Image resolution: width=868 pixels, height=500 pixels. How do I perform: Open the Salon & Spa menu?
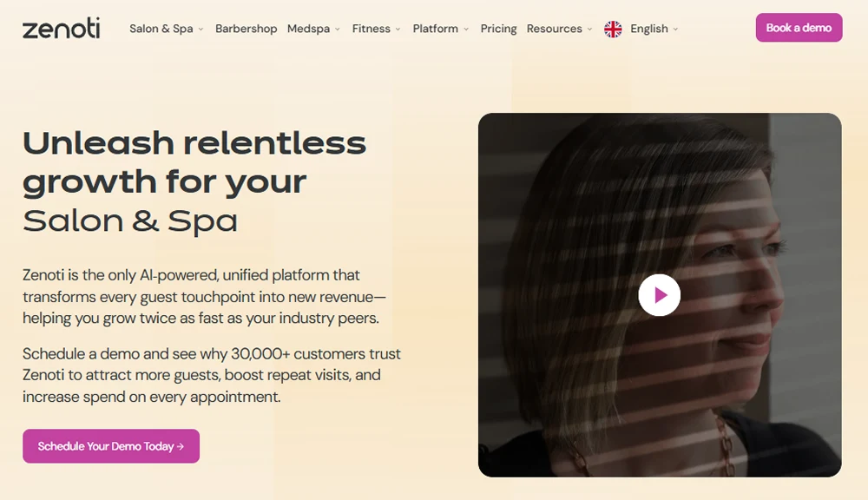[161, 29]
